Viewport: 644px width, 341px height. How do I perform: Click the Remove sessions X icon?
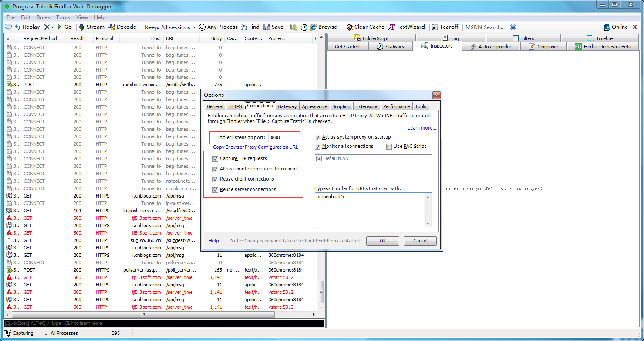(x=47, y=27)
